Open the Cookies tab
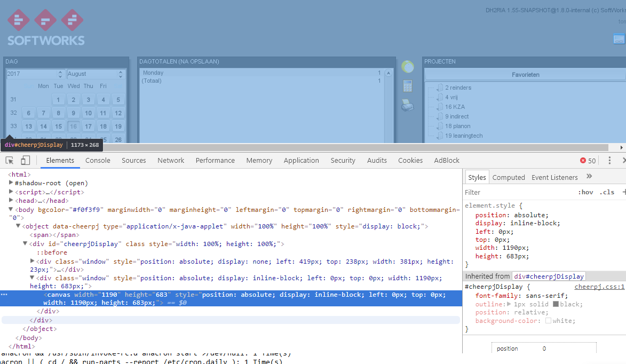Screen dimensions: 626x364 [410, 161]
